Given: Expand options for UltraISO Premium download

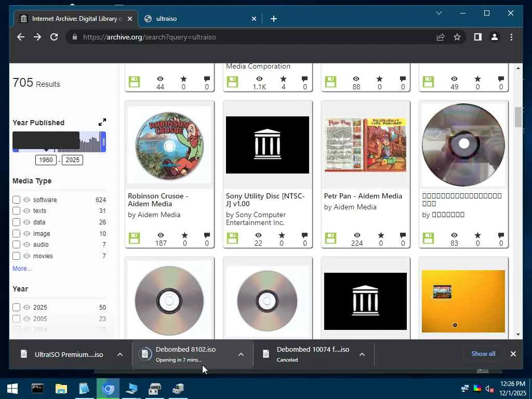Looking at the screenshot, I should coord(120,354).
